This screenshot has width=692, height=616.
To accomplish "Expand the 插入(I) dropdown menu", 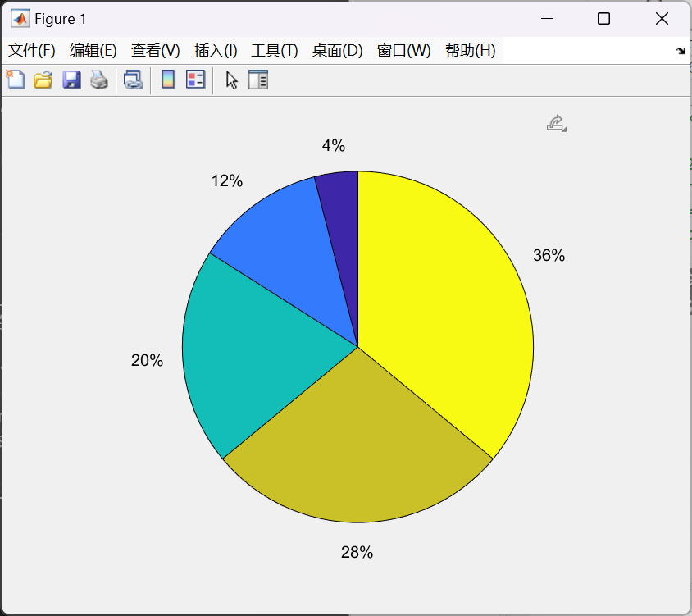I will click(x=216, y=51).
